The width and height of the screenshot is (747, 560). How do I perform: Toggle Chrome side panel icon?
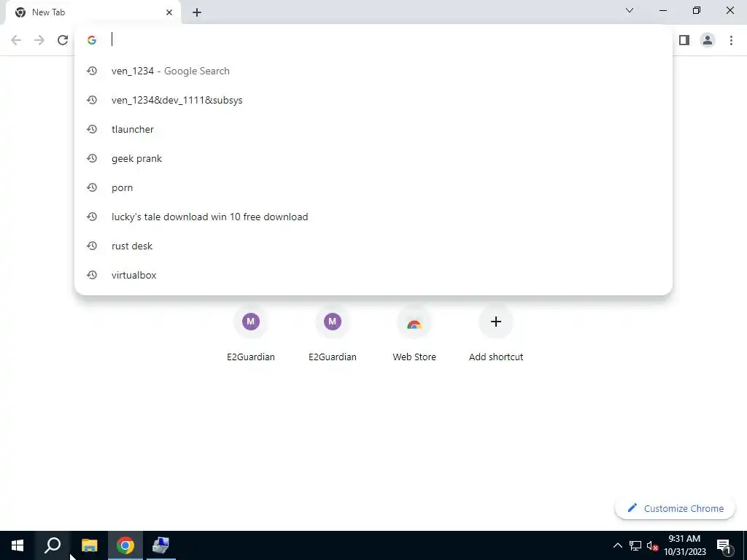pos(684,40)
